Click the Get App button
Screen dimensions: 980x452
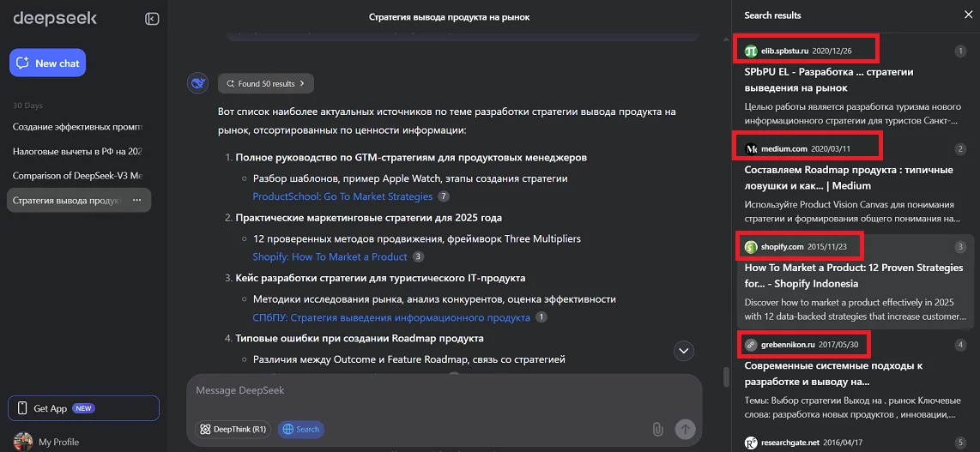(x=84, y=408)
